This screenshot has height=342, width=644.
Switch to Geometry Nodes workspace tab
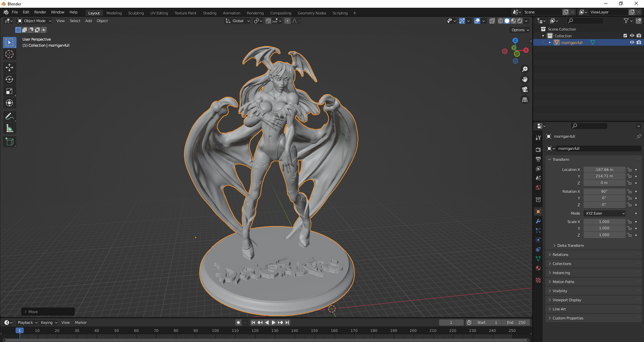tap(312, 13)
